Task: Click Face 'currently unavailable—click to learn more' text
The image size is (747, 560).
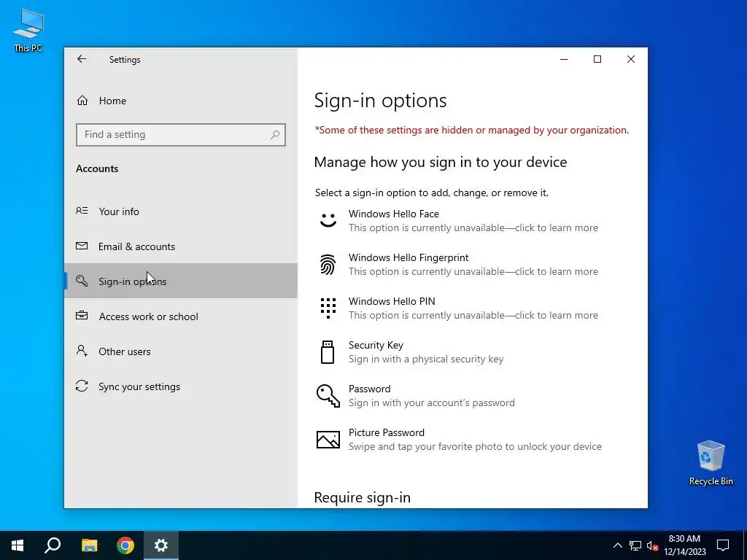Action: pos(473,227)
